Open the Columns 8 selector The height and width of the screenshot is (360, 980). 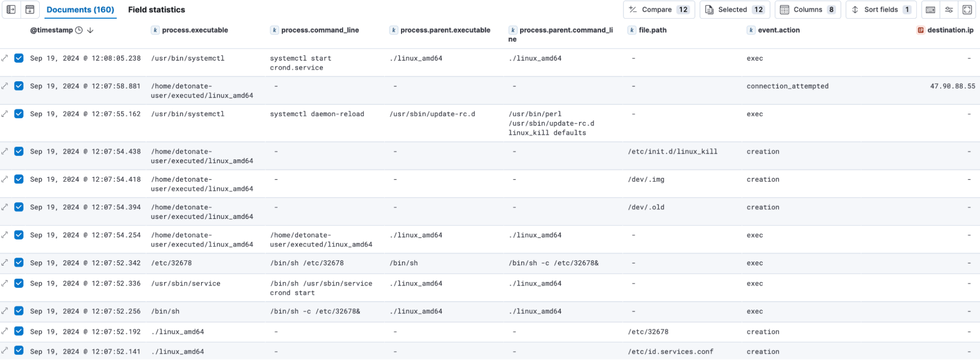click(807, 10)
